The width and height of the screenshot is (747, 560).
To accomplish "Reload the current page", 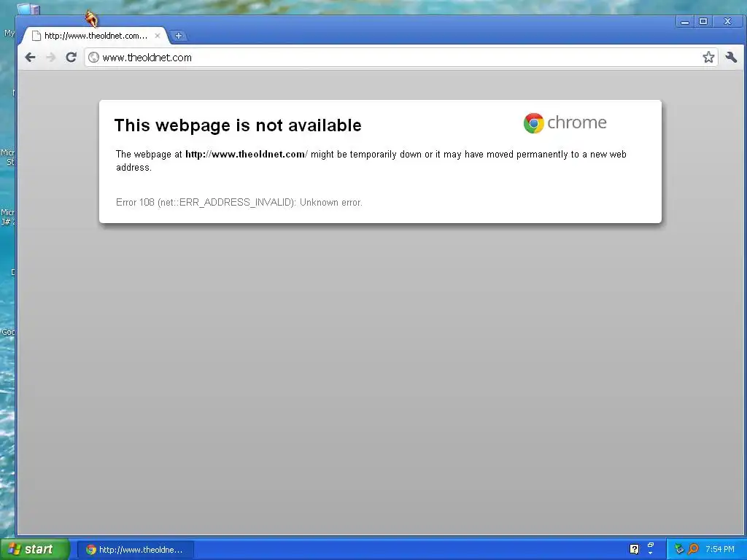I will click(x=71, y=58).
